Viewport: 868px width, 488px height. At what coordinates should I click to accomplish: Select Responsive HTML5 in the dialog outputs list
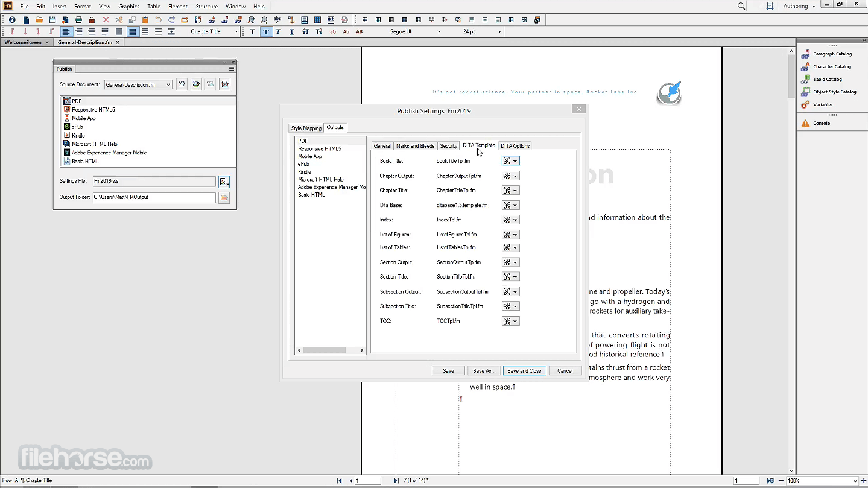pyautogui.click(x=319, y=148)
